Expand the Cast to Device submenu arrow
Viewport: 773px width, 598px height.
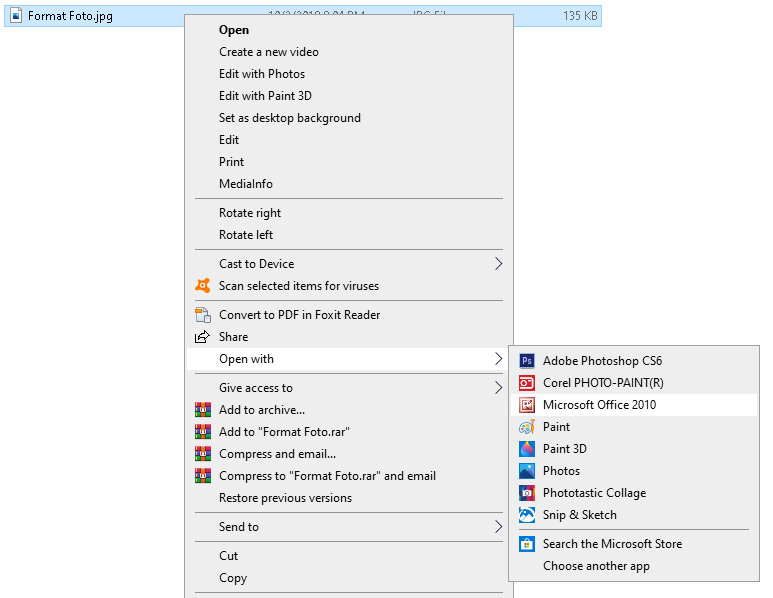point(498,264)
